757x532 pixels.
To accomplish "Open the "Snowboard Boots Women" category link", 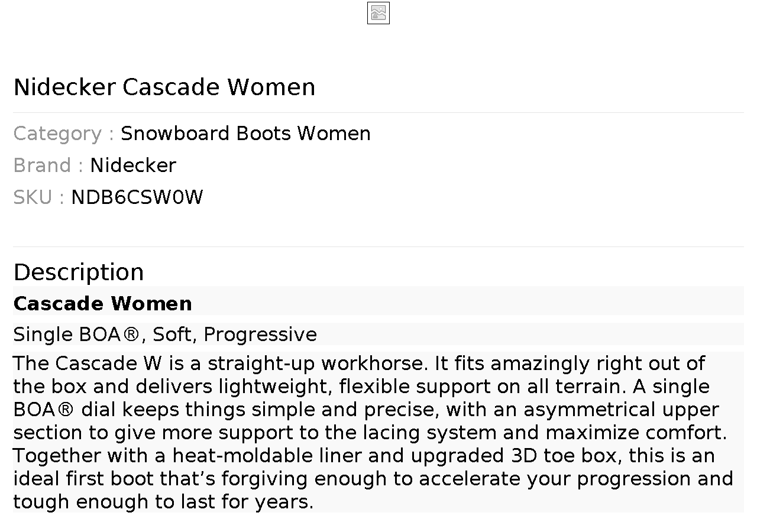I will click(x=245, y=134).
